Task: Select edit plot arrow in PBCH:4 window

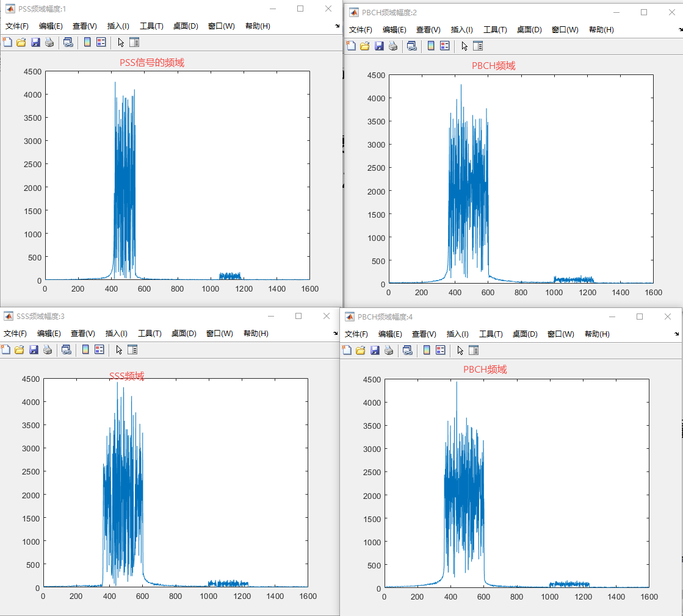Action: (460, 350)
